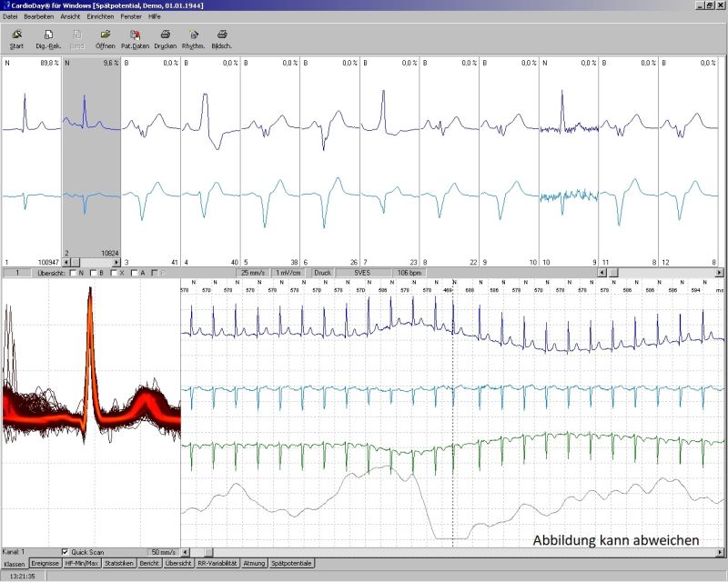
Task: Click the Öffnen folder icon
Action: [106, 38]
